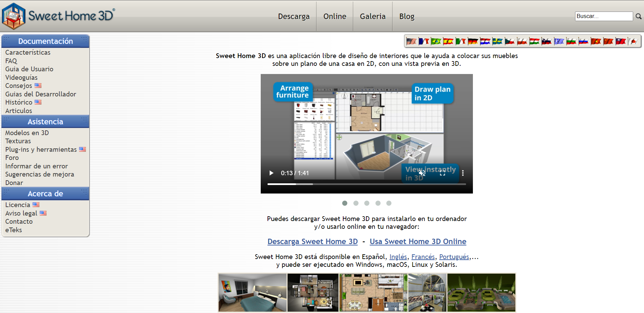Pick the Bulgarian flag language
Screen dimensions: 644x313
[x=571, y=41]
